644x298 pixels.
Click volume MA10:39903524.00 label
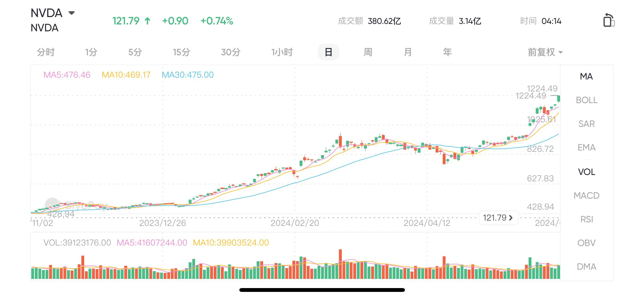coord(231,243)
